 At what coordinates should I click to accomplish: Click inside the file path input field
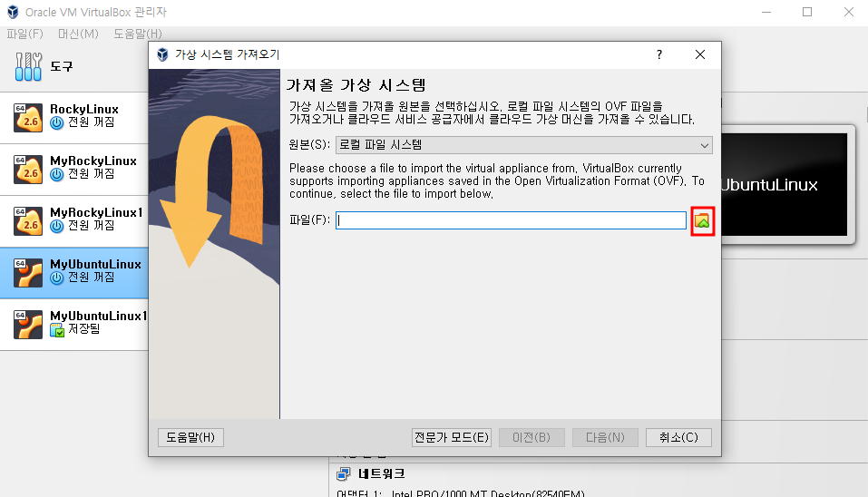click(511, 220)
